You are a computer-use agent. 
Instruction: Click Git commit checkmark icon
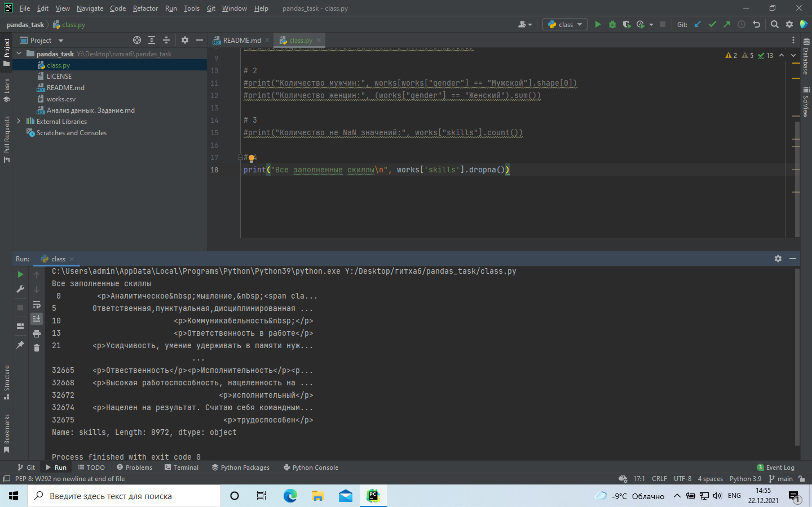click(712, 24)
